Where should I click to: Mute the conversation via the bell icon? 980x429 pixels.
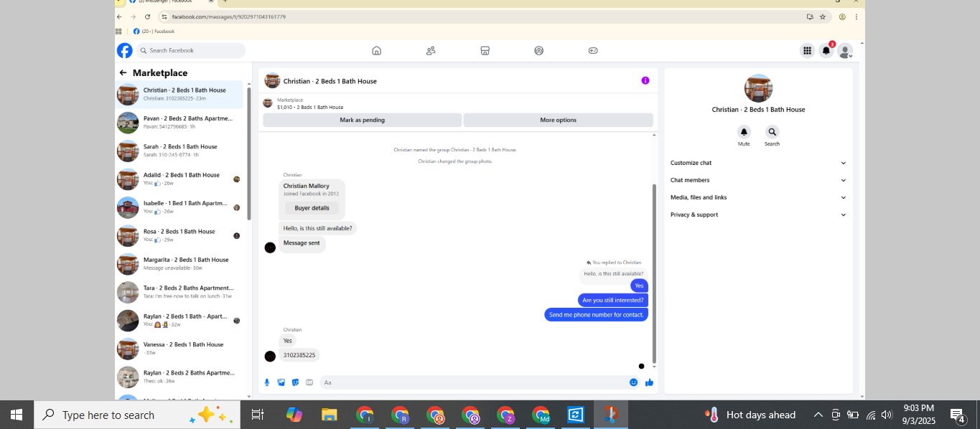click(744, 132)
